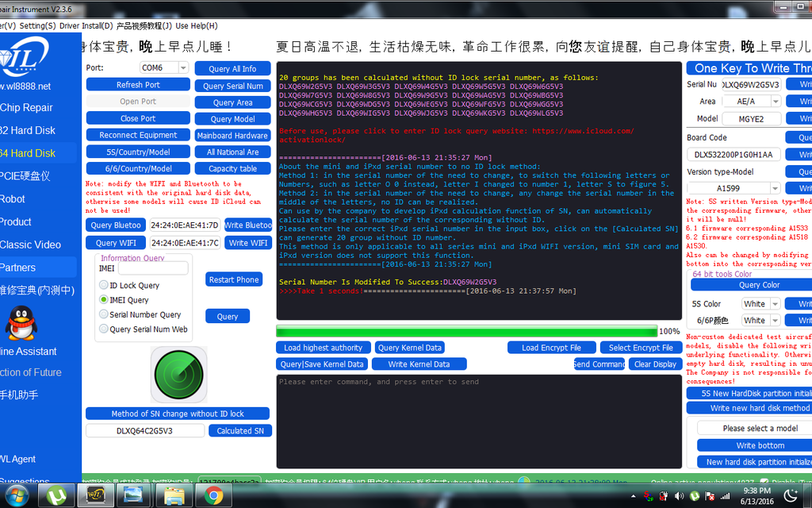
Task: Click the green radar scan icon
Action: (178, 374)
